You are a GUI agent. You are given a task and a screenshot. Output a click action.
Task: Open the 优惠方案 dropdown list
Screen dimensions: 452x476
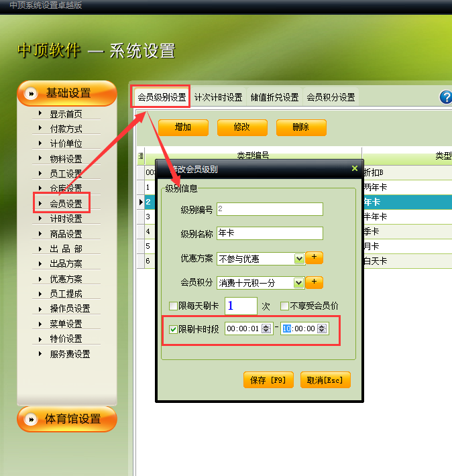[x=299, y=259]
